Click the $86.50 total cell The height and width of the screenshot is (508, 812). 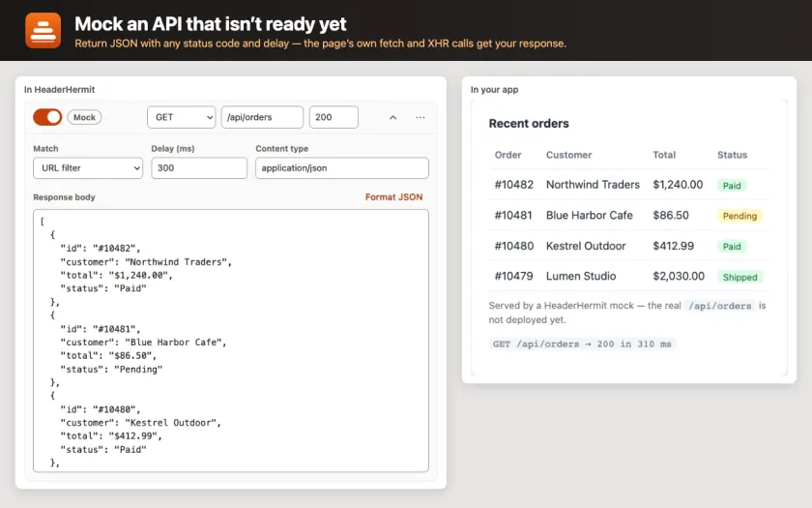click(671, 215)
